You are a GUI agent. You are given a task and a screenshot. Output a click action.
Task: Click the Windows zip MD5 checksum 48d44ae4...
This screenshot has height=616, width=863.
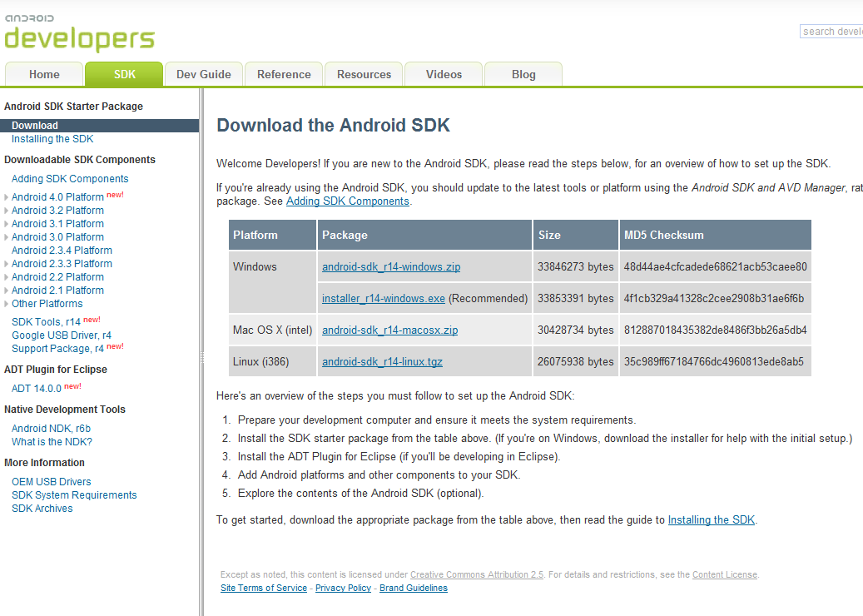pos(716,266)
